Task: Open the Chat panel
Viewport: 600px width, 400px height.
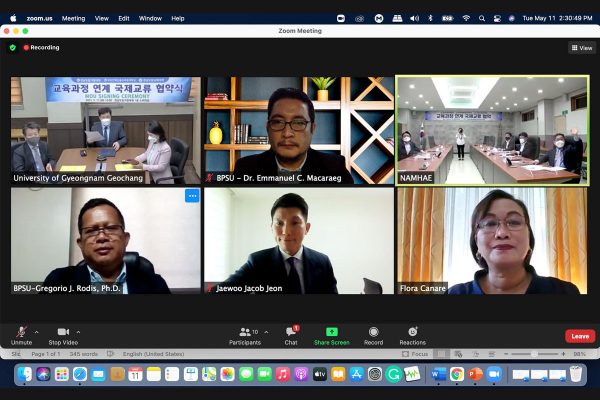Action: tap(291, 332)
